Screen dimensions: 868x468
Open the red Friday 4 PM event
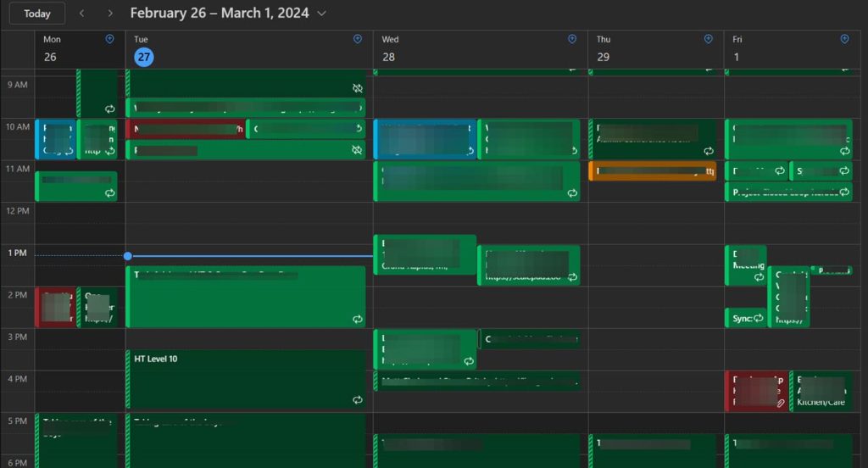pyautogui.click(x=755, y=391)
